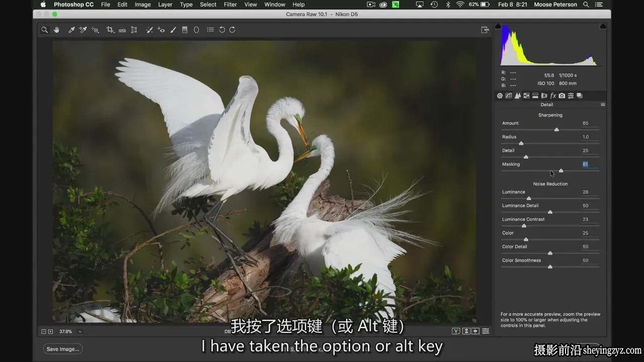Select the Zoom tool in Camera Raw toolbar

(44, 30)
